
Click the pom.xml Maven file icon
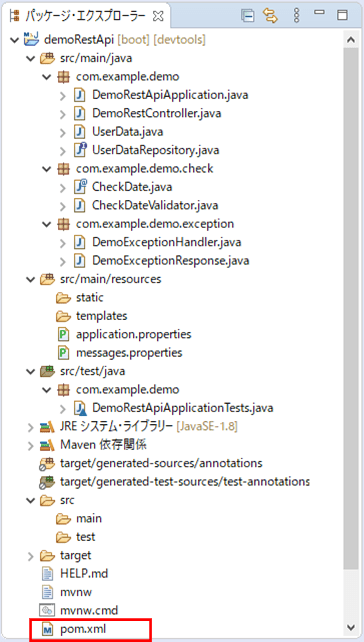(x=48, y=629)
